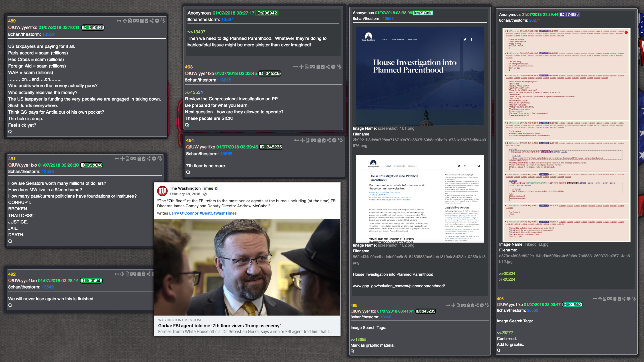Open the lnkedq_LI.jpg posts compilation image
Screen dimensions: 644x362
(x=567, y=135)
